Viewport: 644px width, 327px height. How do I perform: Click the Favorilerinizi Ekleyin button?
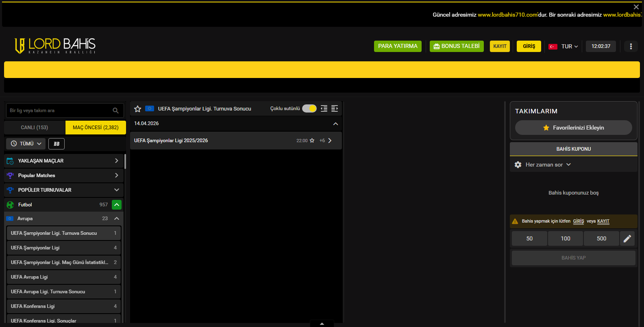[574, 128]
